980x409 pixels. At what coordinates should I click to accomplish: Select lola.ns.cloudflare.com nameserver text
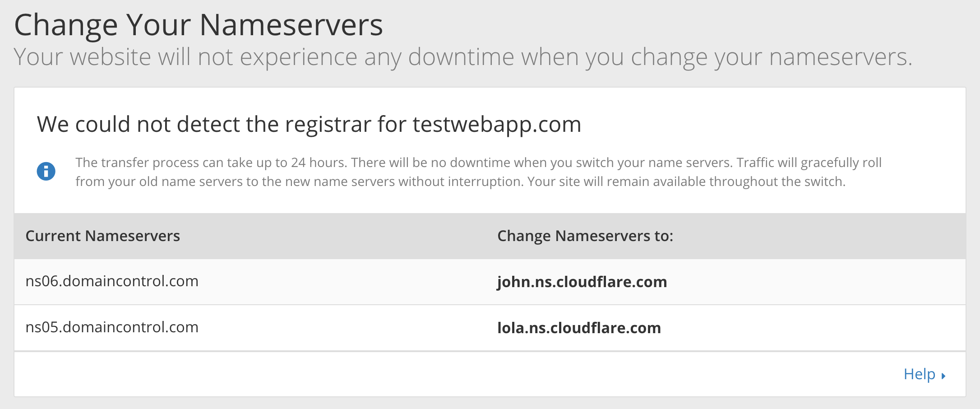[579, 328]
